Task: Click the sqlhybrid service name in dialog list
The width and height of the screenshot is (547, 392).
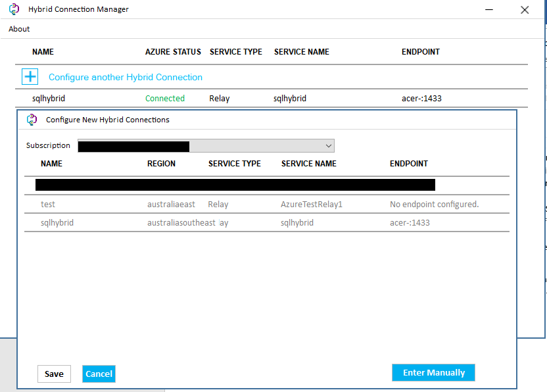Action: [x=297, y=223]
